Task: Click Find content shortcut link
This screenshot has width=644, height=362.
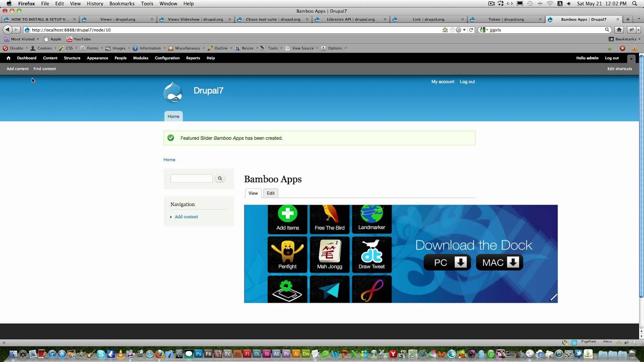Action: pyautogui.click(x=45, y=69)
